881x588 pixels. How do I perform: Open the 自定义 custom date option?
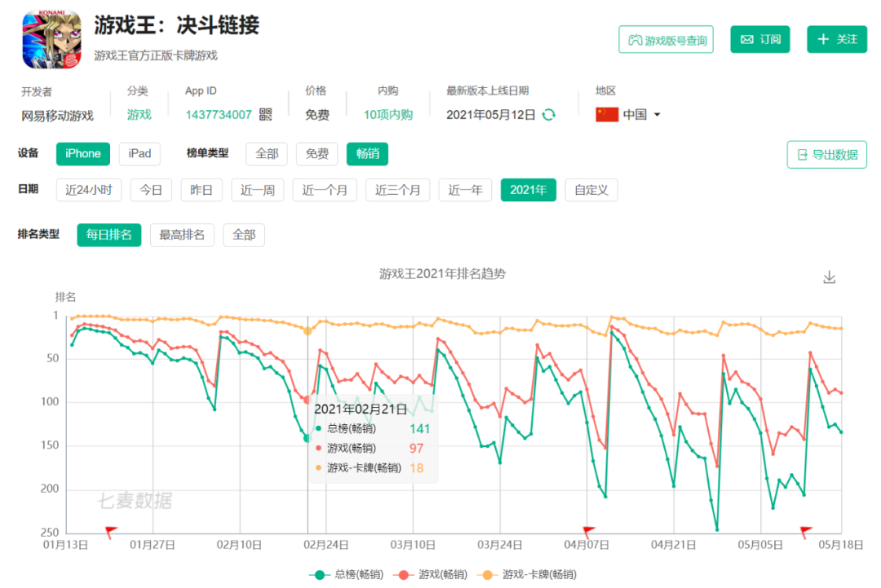click(591, 190)
